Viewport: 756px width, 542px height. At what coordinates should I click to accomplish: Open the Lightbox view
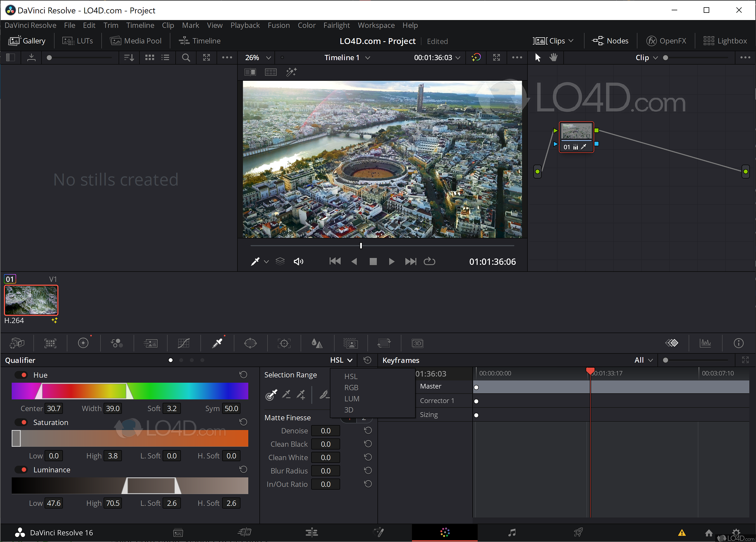tap(725, 40)
